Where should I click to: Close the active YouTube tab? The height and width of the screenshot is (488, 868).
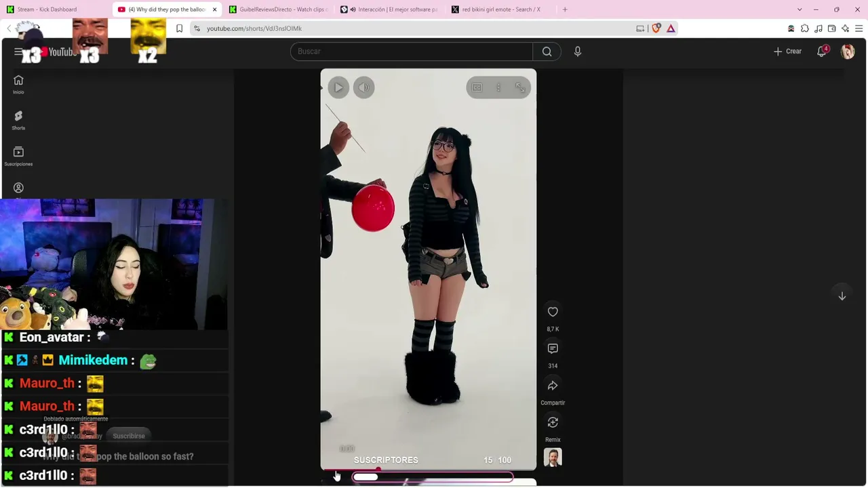tap(214, 9)
